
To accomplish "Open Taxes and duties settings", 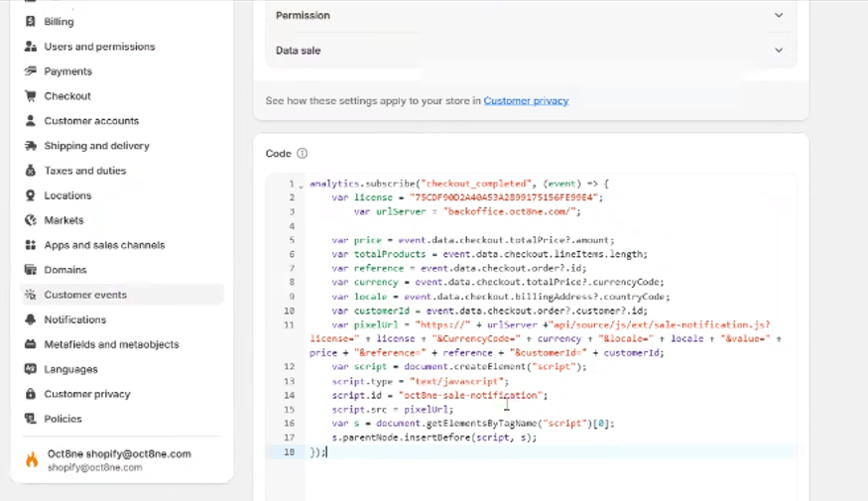I will point(84,171).
